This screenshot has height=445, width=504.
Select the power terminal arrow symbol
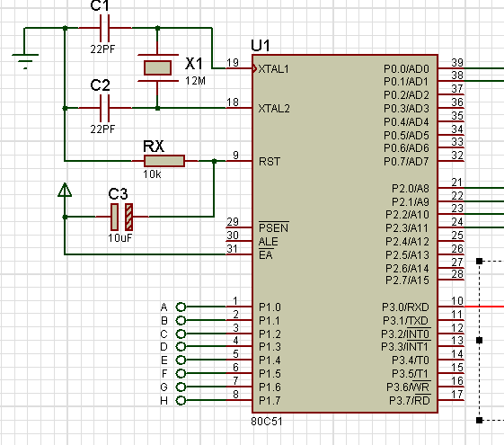tap(65, 190)
